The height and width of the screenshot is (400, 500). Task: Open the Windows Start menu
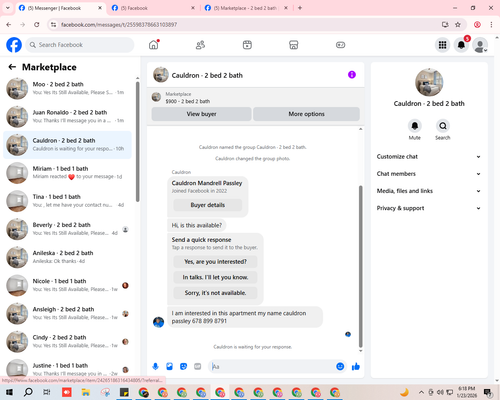point(9,392)
